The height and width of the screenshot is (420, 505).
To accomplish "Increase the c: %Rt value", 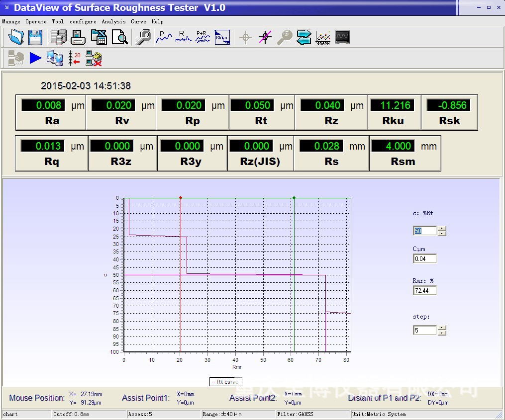I will click(442, 229).
